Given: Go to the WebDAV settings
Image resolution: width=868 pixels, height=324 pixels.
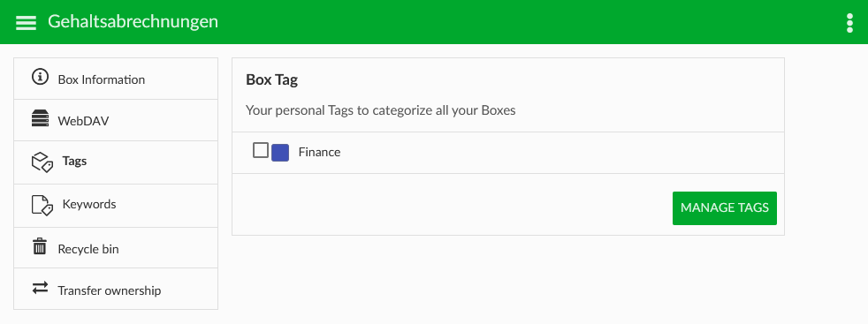Looking at the screenshot, I should pyautogui.click(x=116, y=121).
